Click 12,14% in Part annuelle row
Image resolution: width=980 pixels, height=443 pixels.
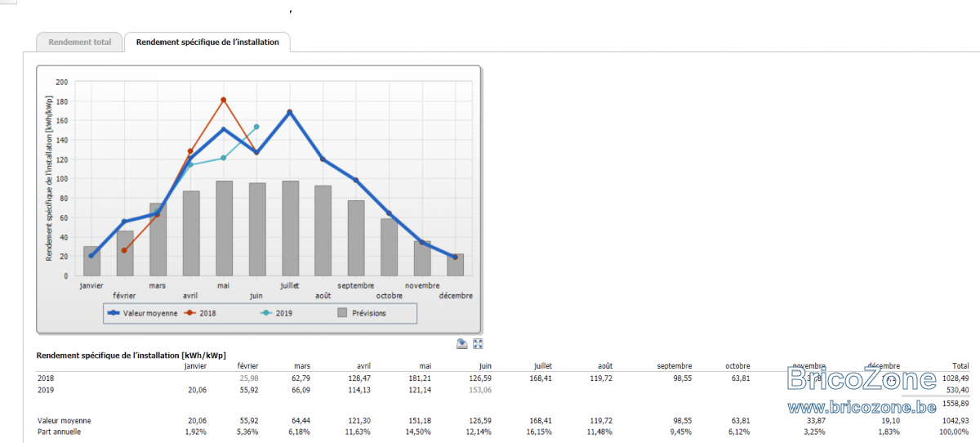tap(479, 431)
